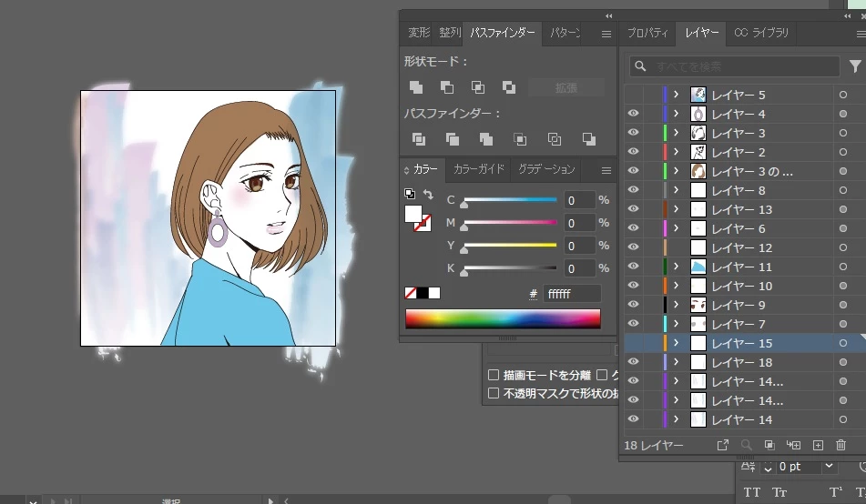This screenshot has height=504, width=866.
Task: Select the Intersect shape mode icon
Action: pos(478,87)
